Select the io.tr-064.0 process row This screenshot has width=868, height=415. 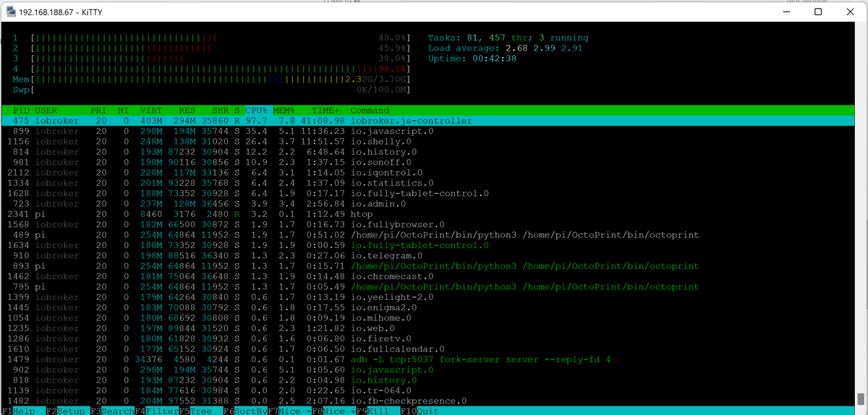click(x=427, y=390)
